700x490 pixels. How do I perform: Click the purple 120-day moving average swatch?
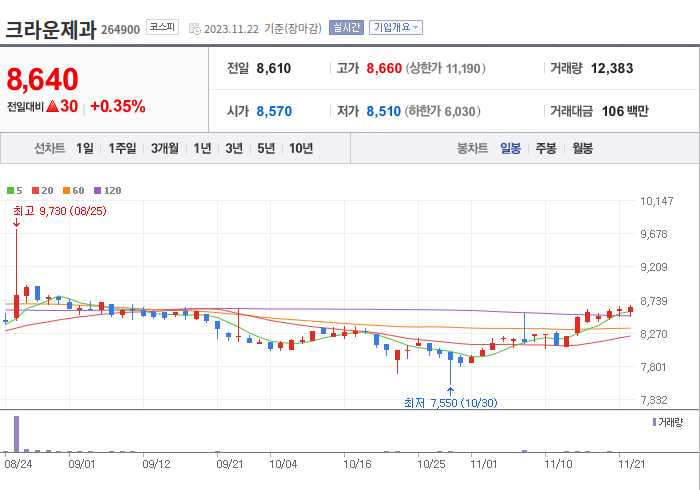click(x=97, y=191)
